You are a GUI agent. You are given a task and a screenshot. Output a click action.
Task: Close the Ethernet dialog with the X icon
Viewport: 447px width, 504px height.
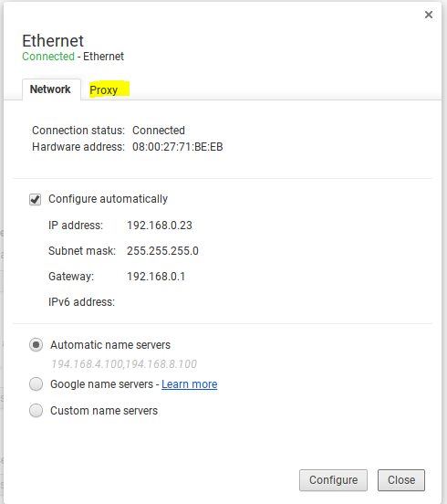[429, 15]
